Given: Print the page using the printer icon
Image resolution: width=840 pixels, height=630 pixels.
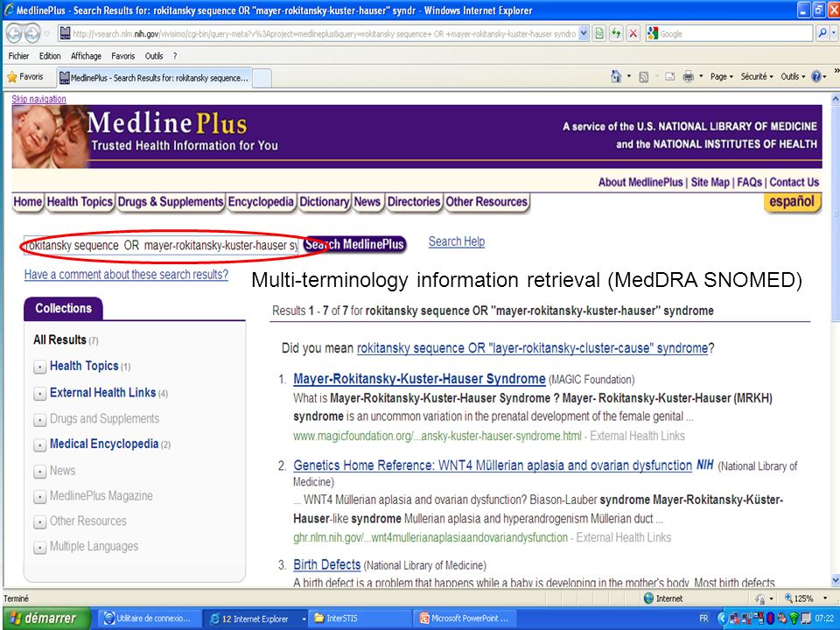Looking at the screenshot, I should [x=689, y=77].
